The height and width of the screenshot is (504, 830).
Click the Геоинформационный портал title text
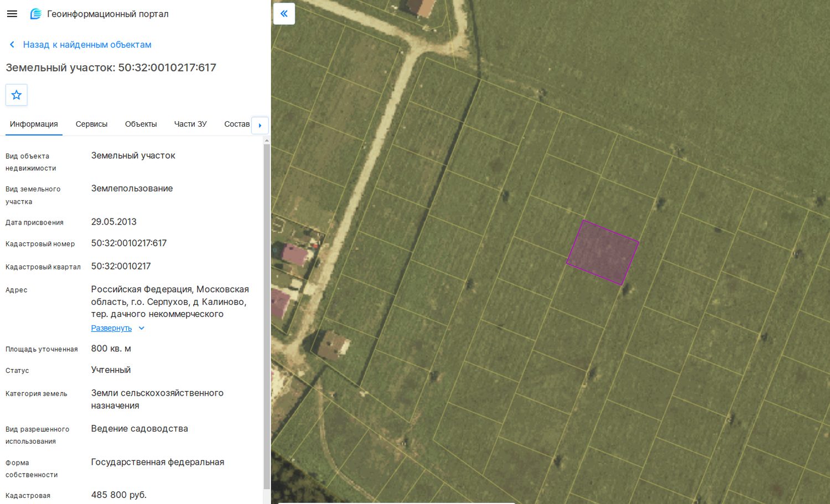click(108, 14)
